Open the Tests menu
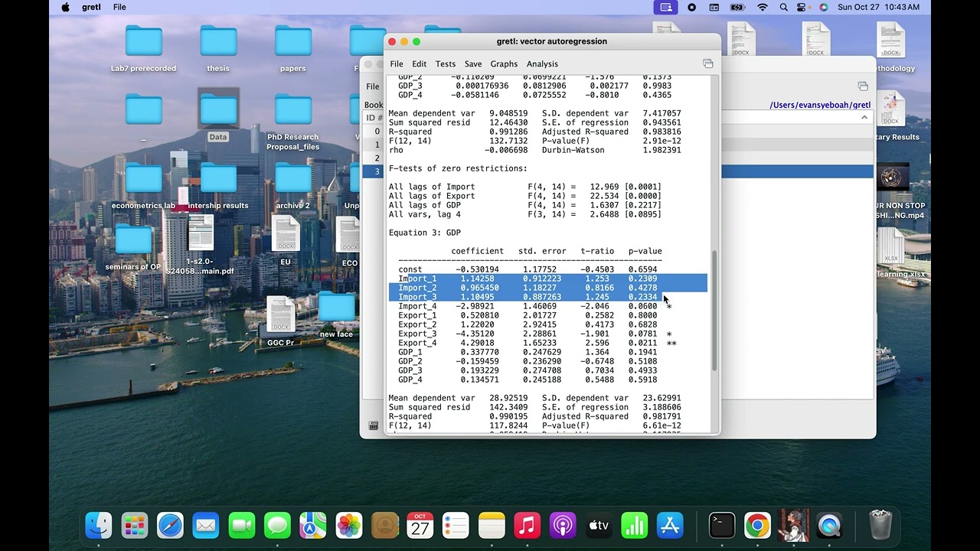 point(446,64)
